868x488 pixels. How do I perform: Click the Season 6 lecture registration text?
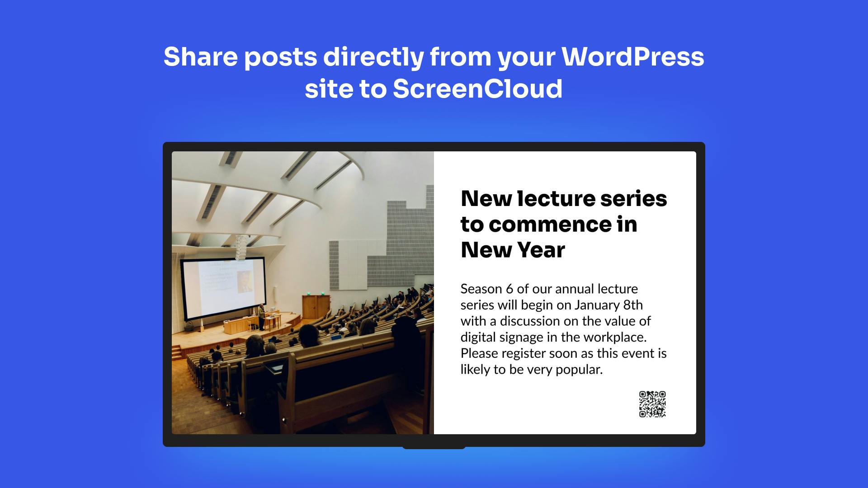564,328
